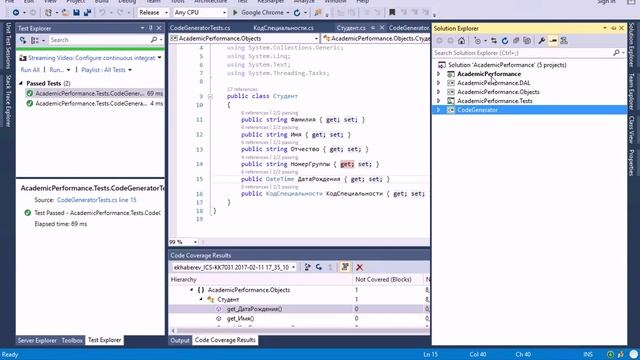The image size is (640, 360).
Task: Click the Save All icon in toolbar
Action: 87,13
